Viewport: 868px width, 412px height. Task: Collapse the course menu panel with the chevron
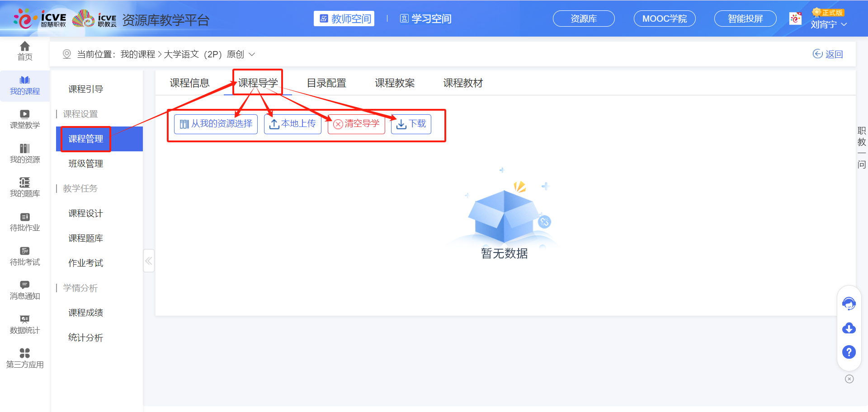pos(149,261)
